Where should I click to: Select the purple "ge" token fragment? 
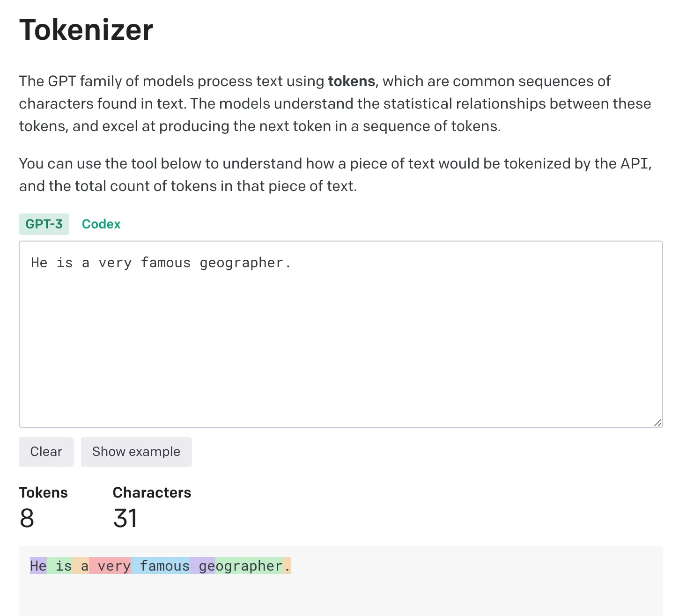[203, 566]
